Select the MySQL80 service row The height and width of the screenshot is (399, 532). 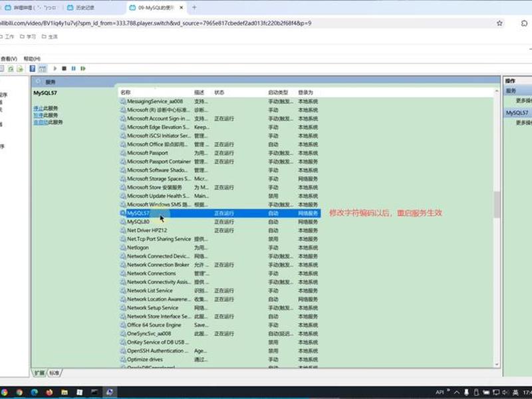pos(220,221)
